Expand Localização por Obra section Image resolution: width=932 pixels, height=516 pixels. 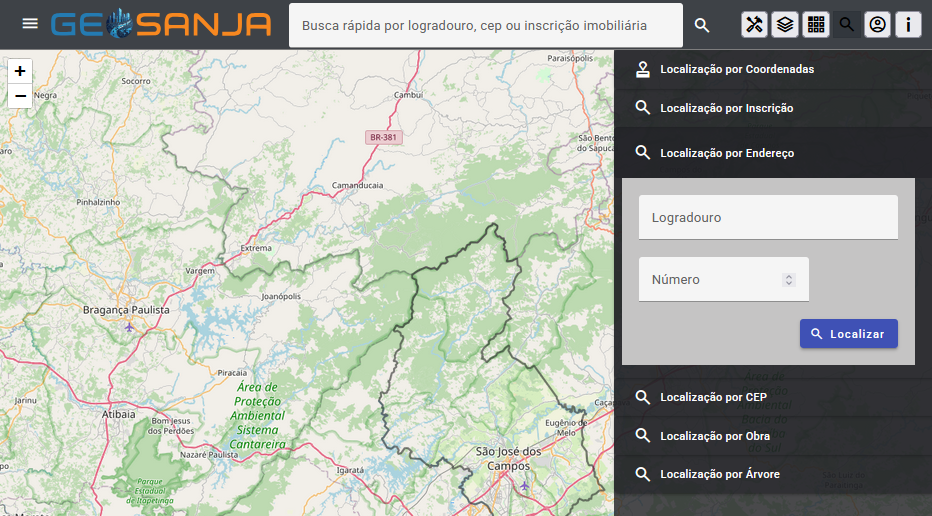click(x=715, y=436)
